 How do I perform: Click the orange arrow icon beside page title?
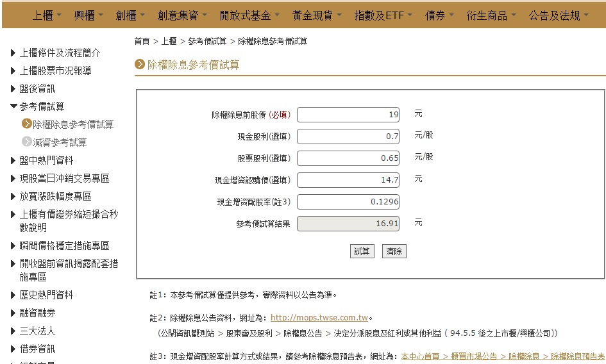[x=140, y=64]
